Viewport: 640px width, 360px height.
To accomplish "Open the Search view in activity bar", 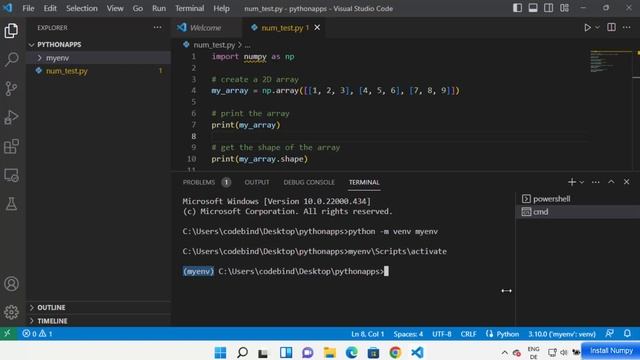I will tap(11, 60).
